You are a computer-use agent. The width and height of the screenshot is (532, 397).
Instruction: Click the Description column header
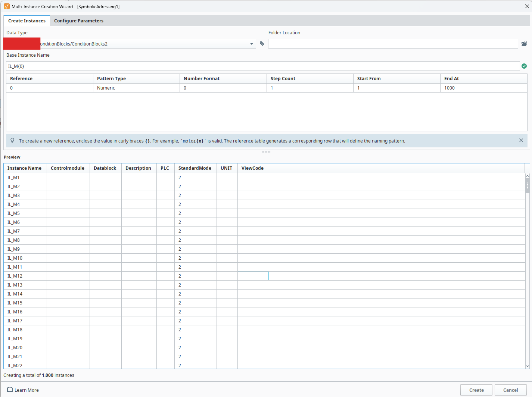coord(139,168)
